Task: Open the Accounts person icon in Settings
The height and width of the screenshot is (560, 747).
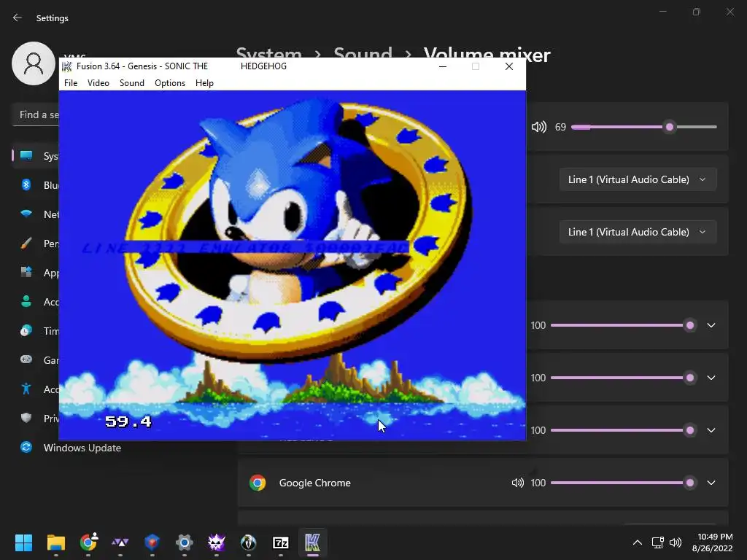Action: [26, 301]
